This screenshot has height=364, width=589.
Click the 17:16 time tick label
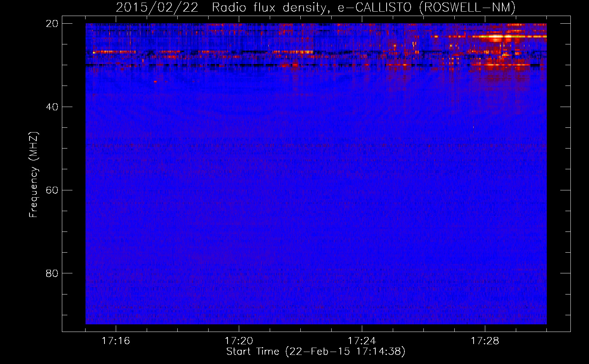click(x=116, y=341)
